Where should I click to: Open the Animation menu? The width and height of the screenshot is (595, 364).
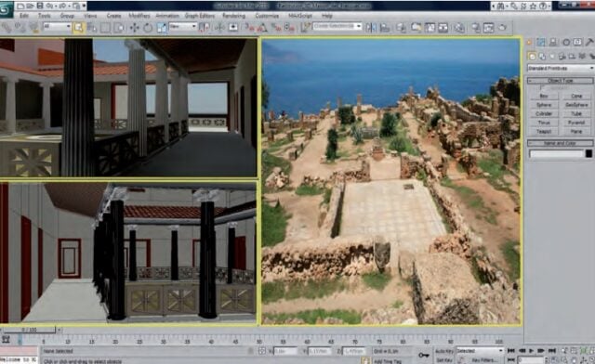(x=167, y=16)
